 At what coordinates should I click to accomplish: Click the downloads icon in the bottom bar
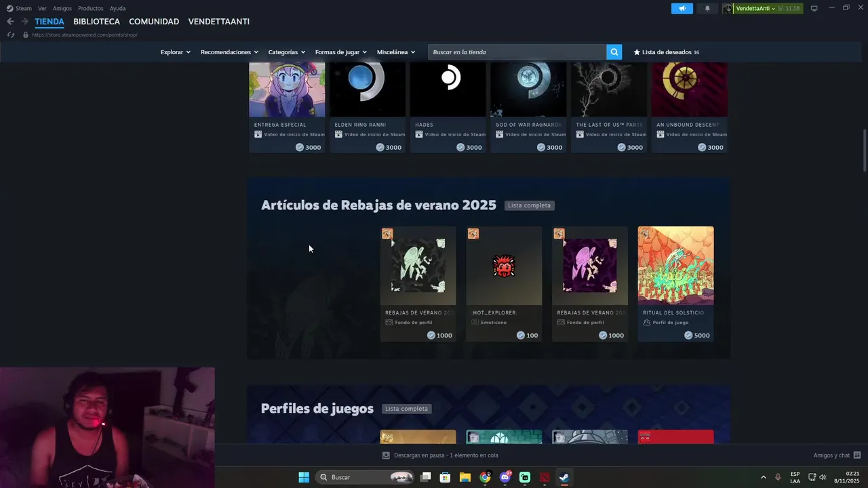click(x=386, y=455)
